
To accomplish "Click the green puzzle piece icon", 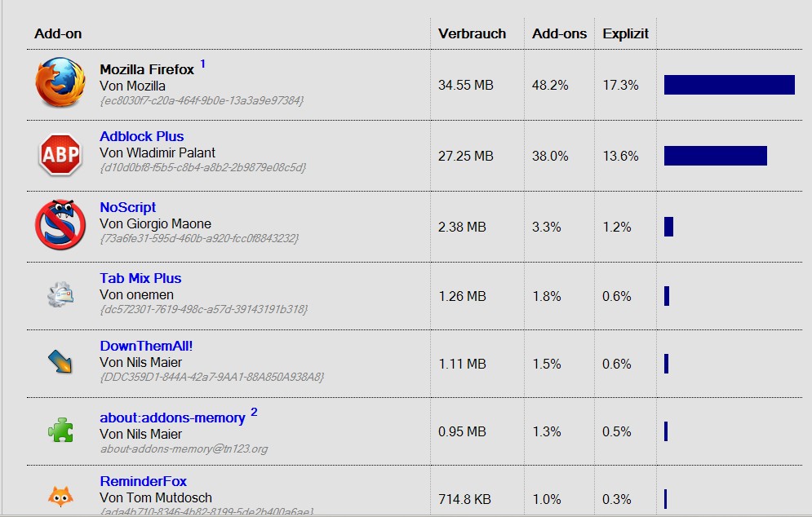I will [60, 429].
